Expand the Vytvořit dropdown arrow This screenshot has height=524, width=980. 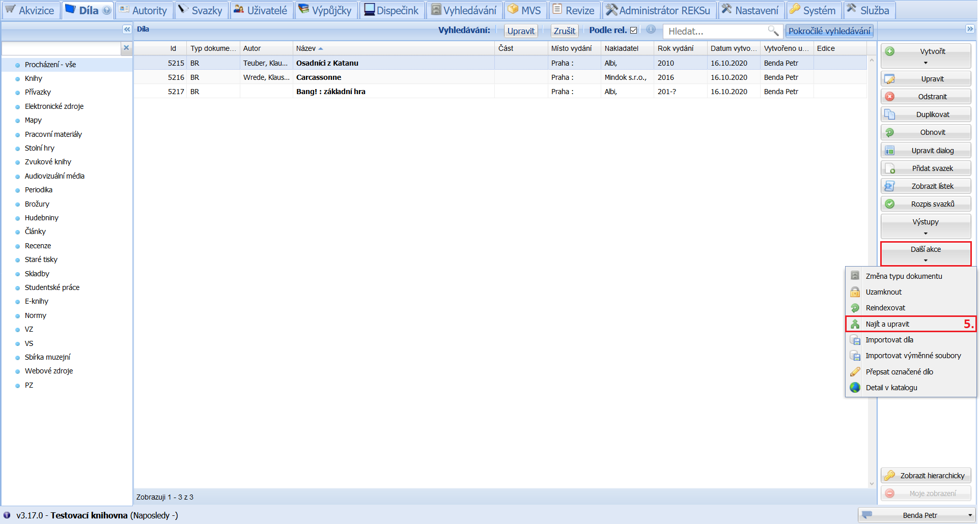(x=926, y=63)
